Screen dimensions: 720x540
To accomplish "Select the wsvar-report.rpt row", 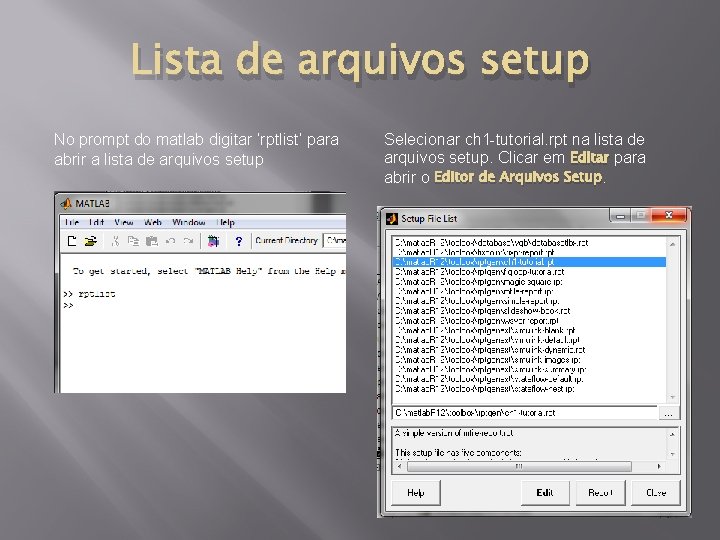I will click(x=529, y=321).
